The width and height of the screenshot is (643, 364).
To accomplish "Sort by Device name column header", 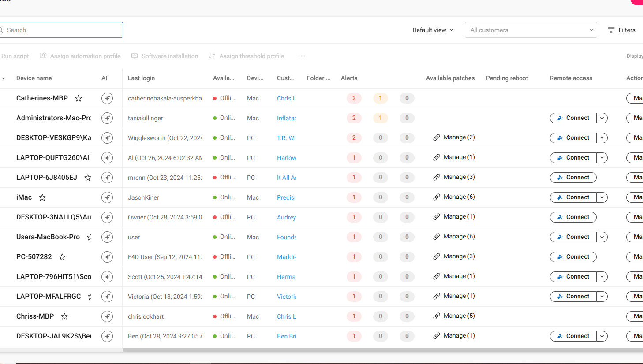I will point(34,78).
